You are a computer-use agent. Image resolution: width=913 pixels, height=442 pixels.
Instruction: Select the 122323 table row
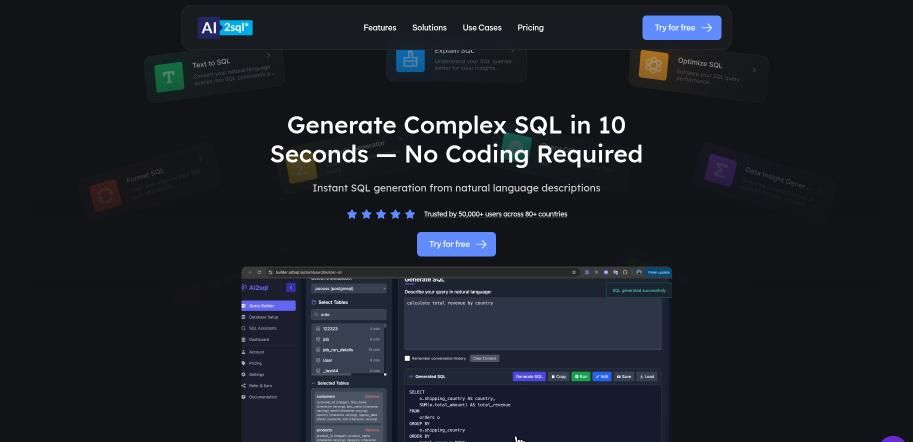(348, 329)
